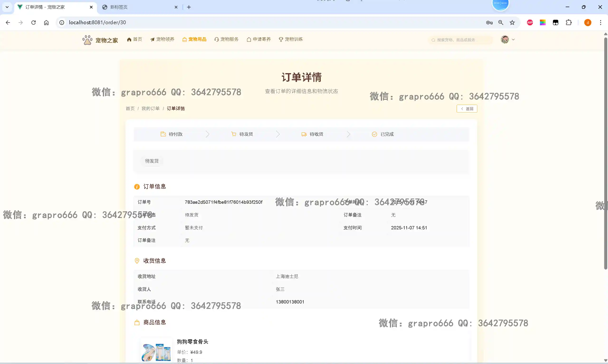
Task: Open the Chrome three-dot menu
Action: coord(600,23)
